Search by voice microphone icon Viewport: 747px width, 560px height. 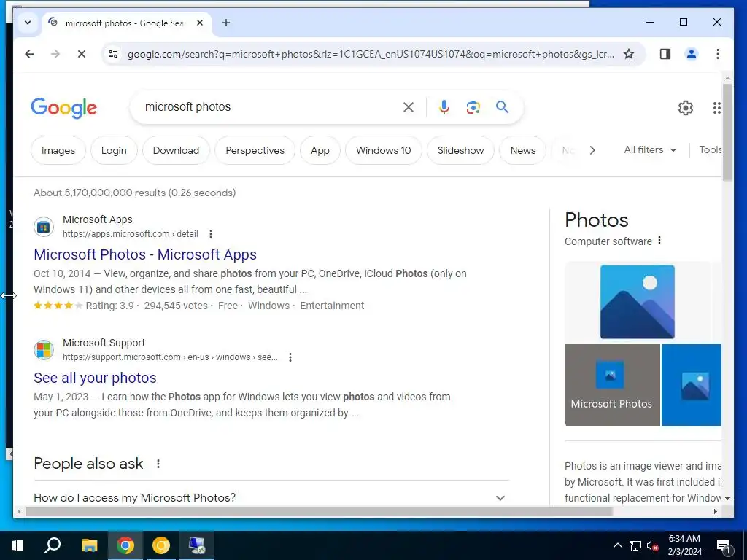pos(444,107)
